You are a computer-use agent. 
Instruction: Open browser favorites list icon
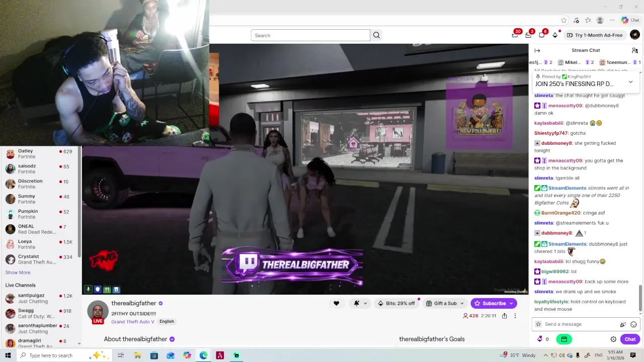tap(588, 20)
